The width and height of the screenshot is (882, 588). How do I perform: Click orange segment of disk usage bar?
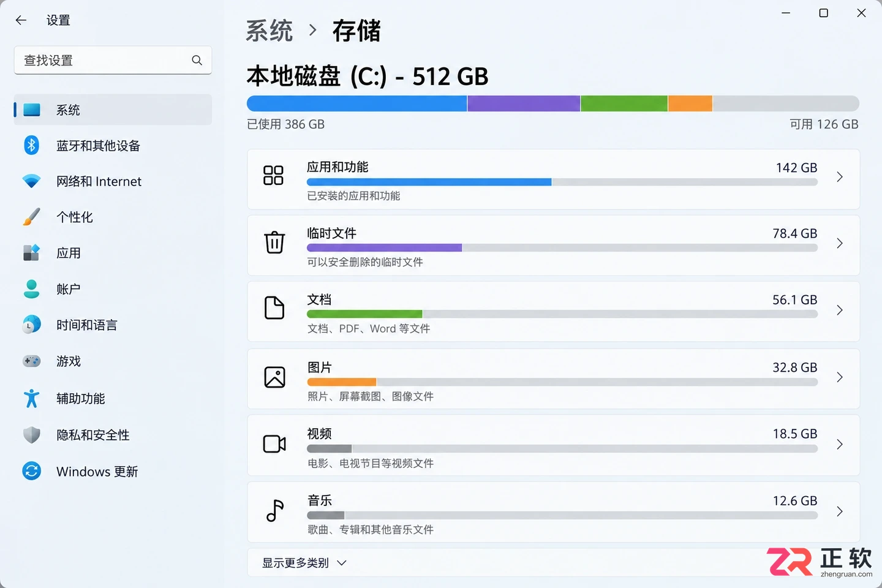click(690, 104)
